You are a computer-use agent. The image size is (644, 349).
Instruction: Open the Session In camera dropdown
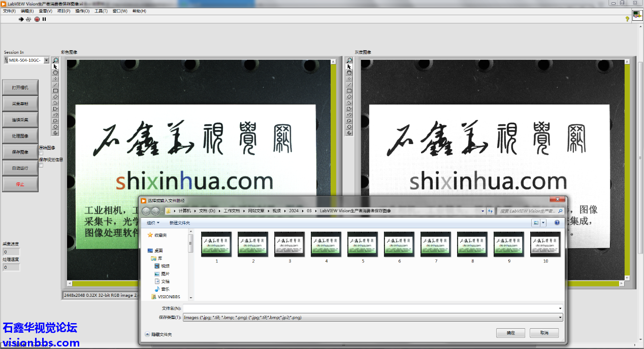[x=46, y=60]
